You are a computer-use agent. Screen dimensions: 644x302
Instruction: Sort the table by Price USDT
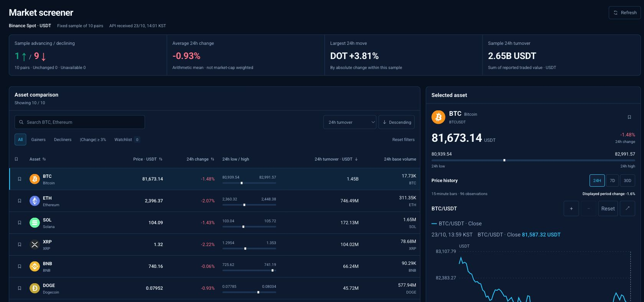[x=148, y=159]
